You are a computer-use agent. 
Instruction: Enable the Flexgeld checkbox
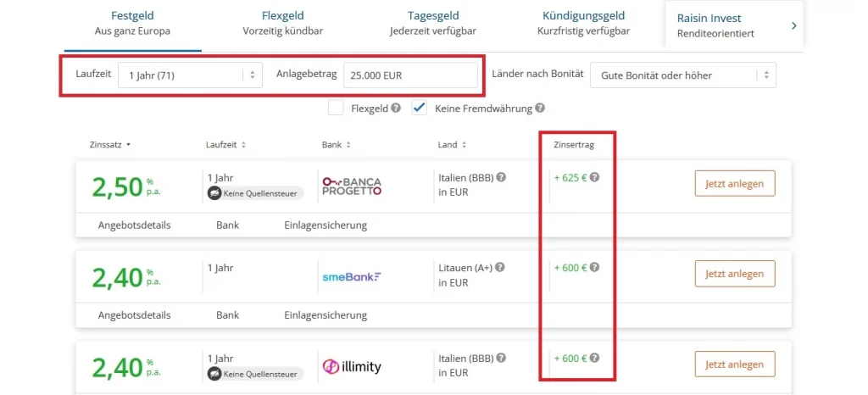(x=336, y=108)
